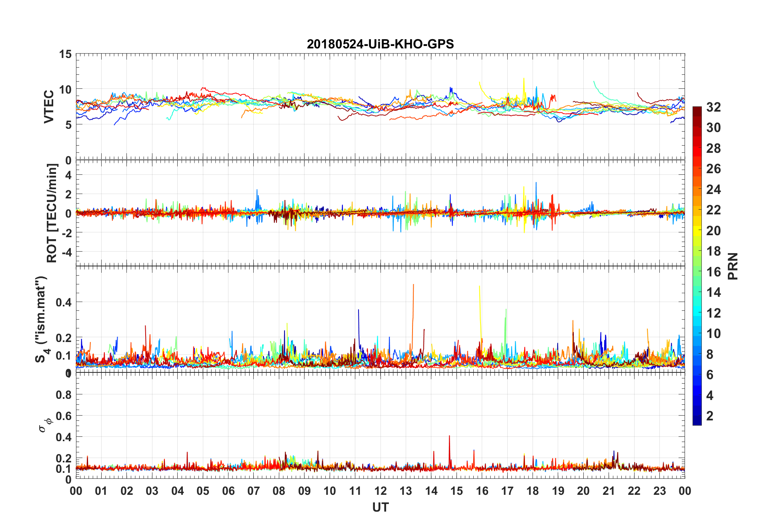Image resolution: width=761 pixels, height=532 pixels.
Task: Click UT axis tick label 21
Action: click(609, 491)
